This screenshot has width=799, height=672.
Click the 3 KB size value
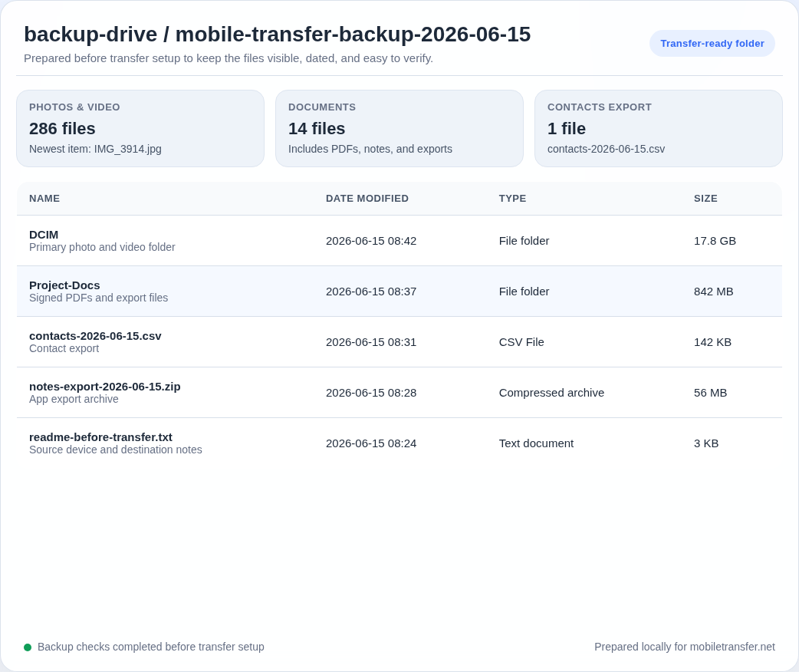pyautogui.click(x=706, y=443)
